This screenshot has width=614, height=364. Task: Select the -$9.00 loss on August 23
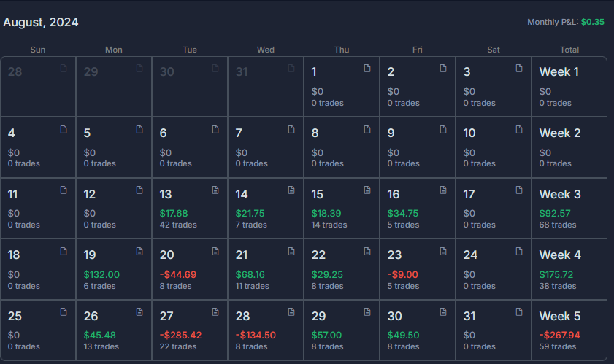click(x=402, y=275)
